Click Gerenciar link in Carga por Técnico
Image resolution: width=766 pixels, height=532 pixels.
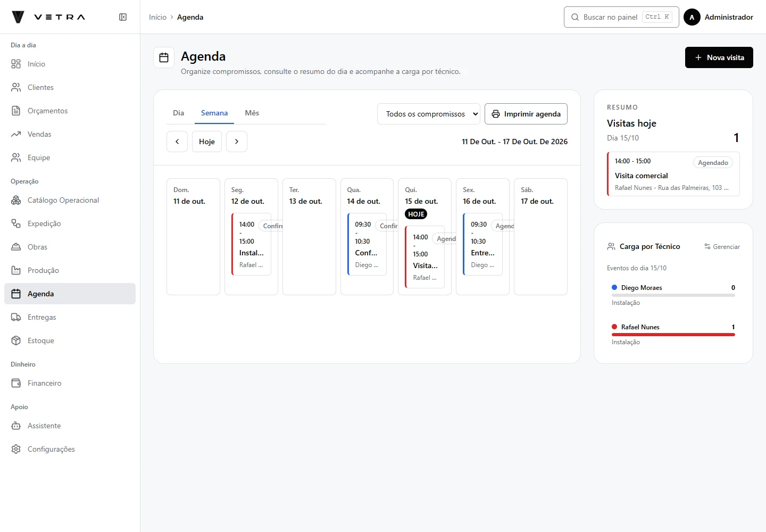click(x=722, y=247)
